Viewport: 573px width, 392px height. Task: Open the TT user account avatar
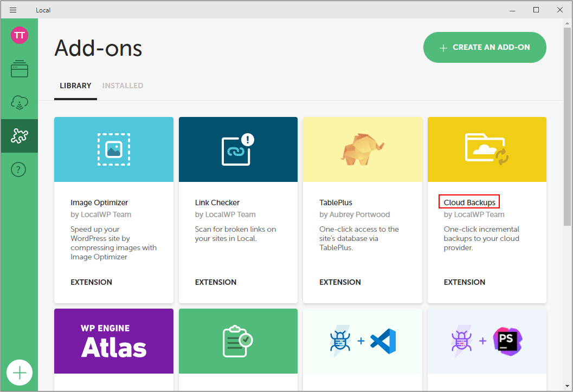20,35
